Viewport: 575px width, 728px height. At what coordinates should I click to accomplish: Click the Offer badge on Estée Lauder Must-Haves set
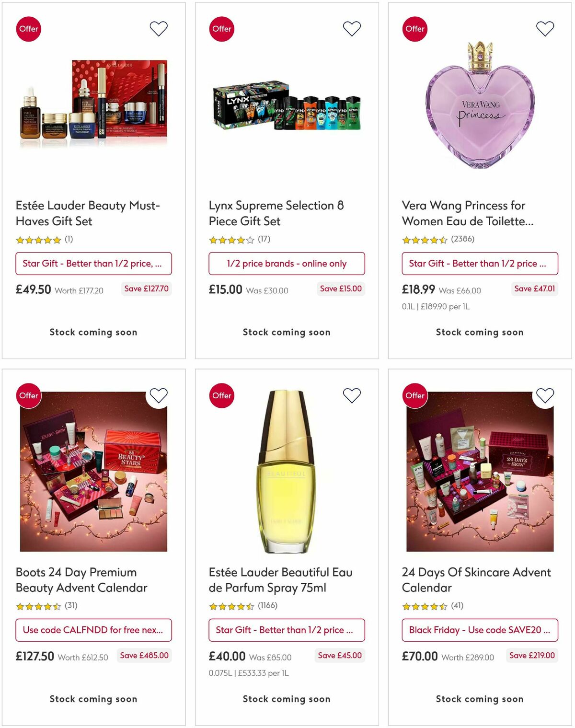point(28,29)
